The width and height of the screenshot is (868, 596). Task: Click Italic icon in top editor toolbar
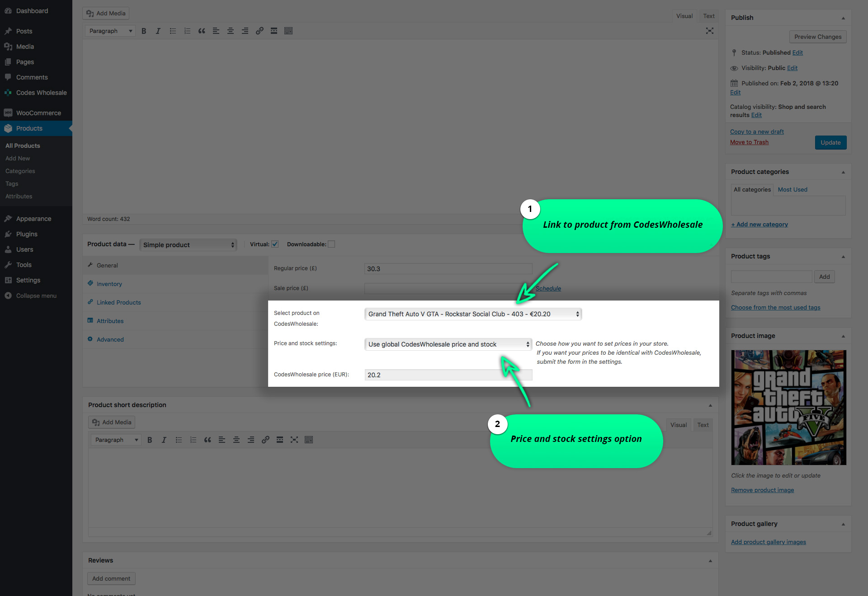click(x=158, y=31)
